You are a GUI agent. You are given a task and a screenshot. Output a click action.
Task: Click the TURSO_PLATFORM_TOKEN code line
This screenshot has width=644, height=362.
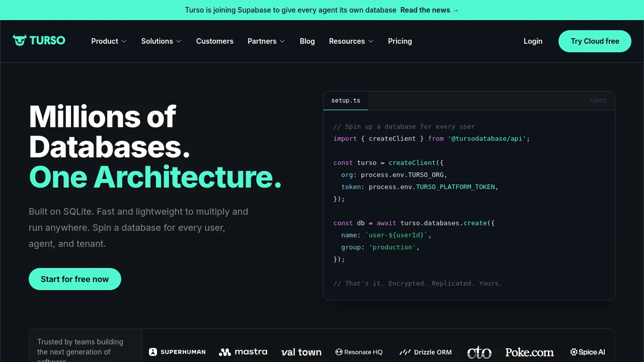(420, 187)
